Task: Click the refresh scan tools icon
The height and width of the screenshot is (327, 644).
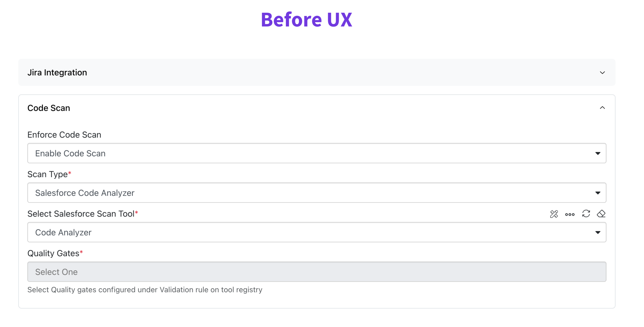Action: 586,214
